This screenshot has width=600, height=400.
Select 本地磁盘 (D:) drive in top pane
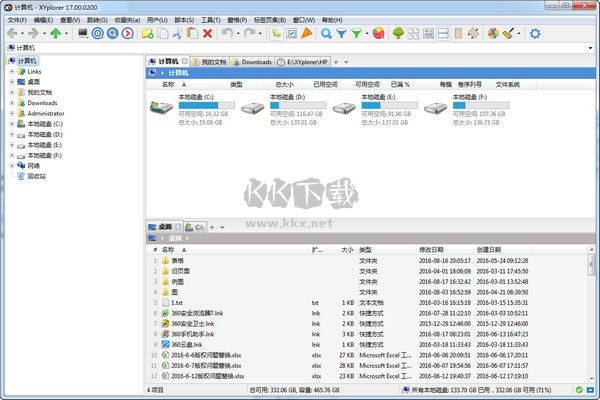284,109
